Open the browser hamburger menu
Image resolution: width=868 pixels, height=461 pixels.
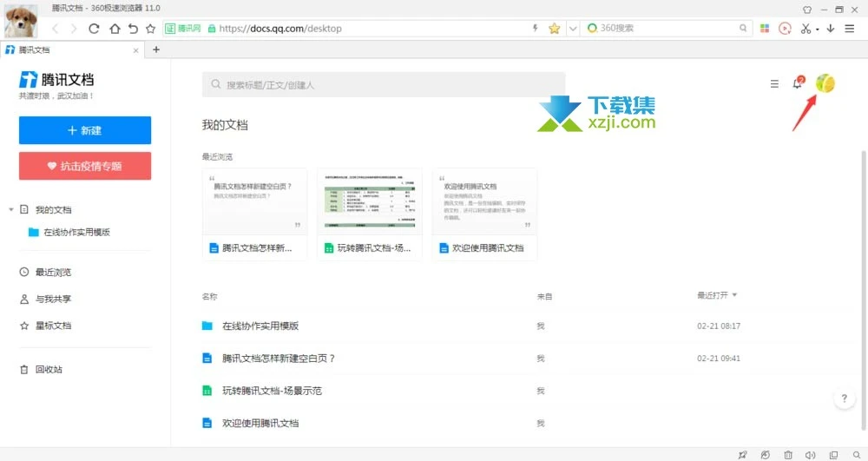point(849,29)
